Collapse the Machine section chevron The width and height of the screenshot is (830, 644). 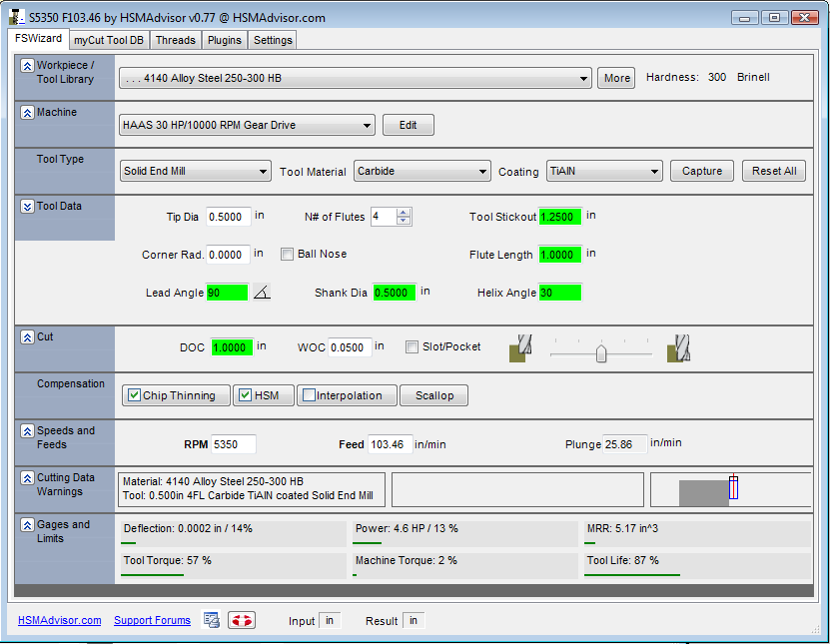click(27, 113)
